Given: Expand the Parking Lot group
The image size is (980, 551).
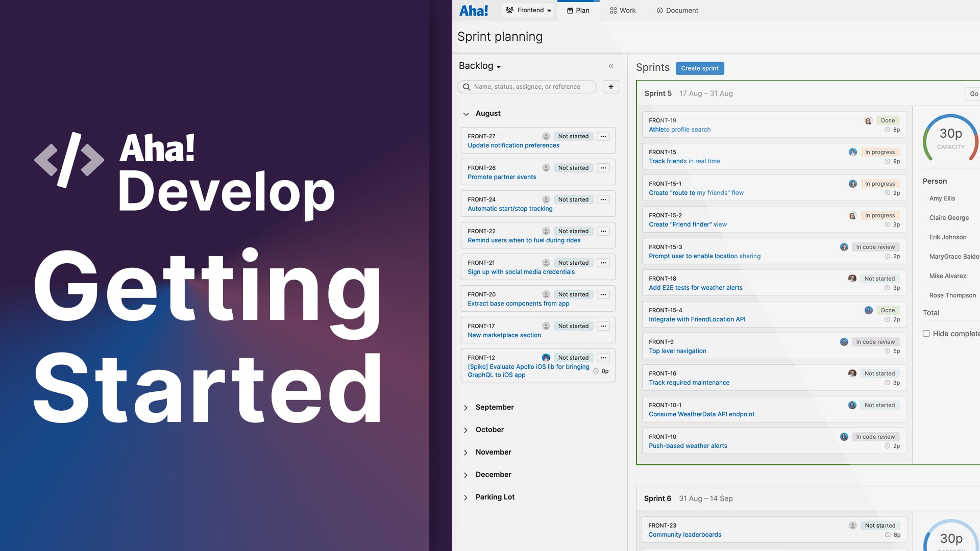Looking at the screenshot, I should click(x=465, y=497).
